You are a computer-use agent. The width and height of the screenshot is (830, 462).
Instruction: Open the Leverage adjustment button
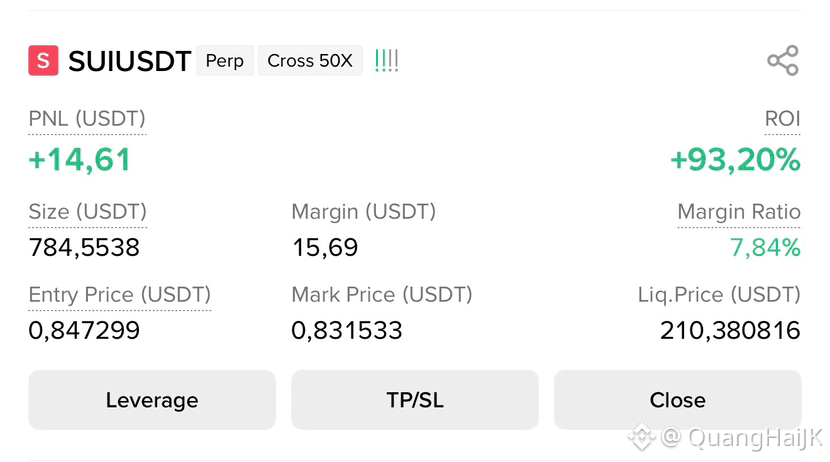coord(152,400)
